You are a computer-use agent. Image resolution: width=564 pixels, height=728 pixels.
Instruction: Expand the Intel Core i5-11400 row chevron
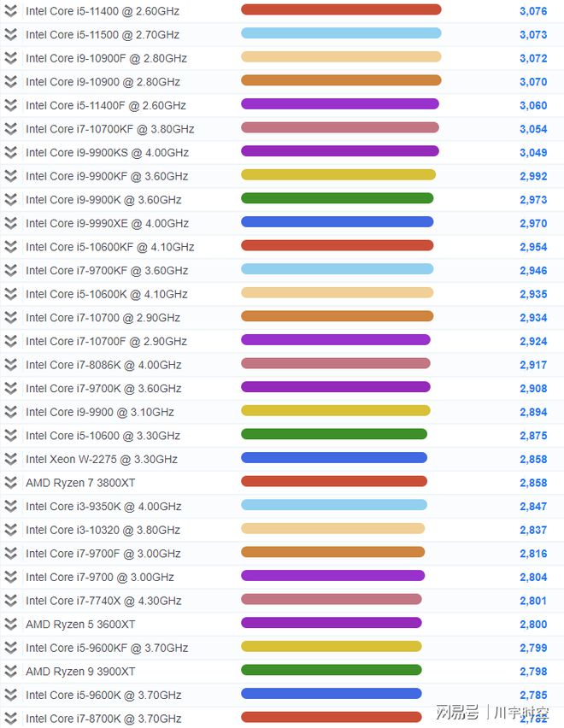[x=10, y=11]
